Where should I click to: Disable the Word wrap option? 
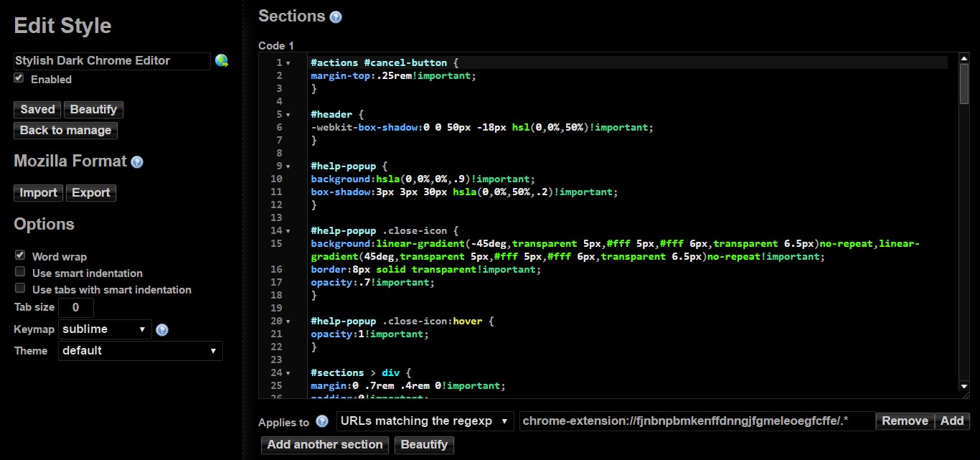pyautogui.click(x=19, y=255)
